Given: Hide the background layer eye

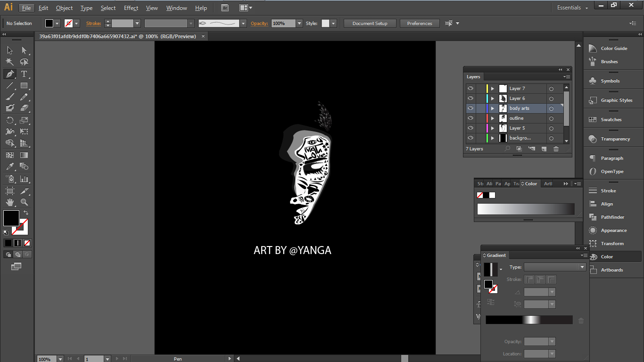Looking at the screenshot, I should pyautogui.click(x=471, y=138).
